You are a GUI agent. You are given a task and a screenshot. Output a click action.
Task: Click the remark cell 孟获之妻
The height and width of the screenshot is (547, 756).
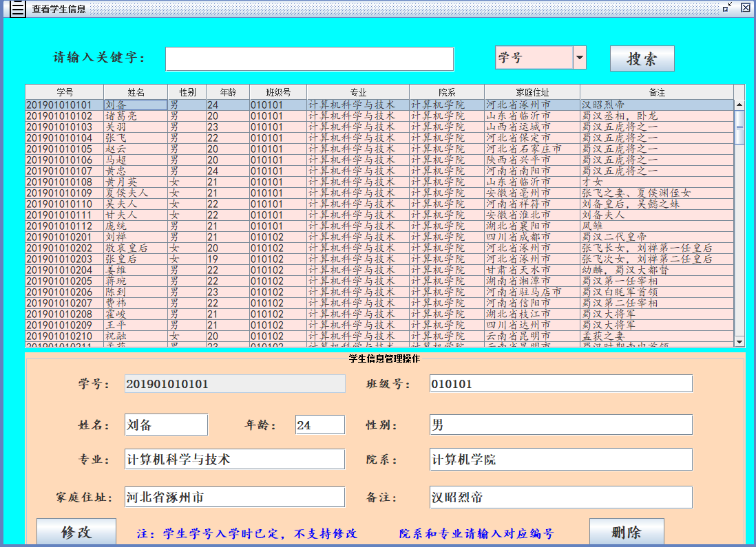[657, 336]
